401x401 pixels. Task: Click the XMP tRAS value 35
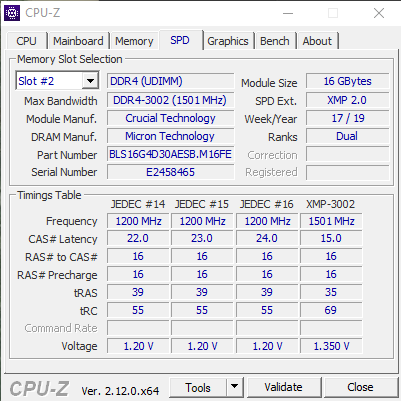[331, 292]
